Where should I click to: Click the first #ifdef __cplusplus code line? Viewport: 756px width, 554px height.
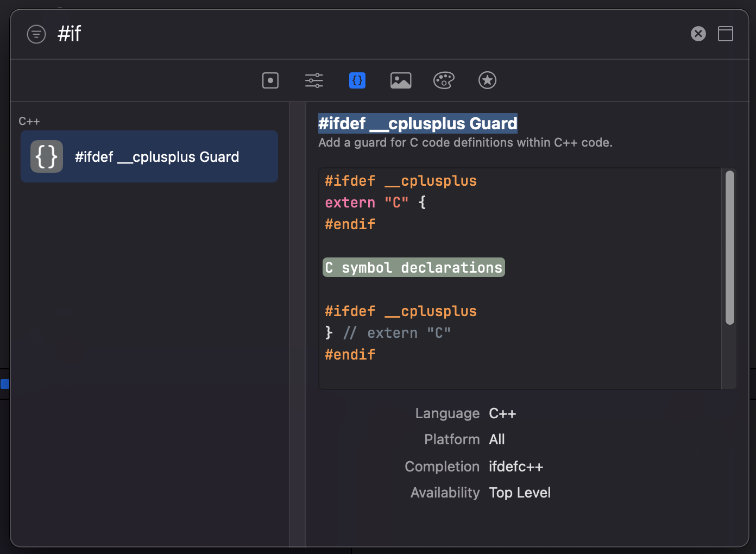401,181
